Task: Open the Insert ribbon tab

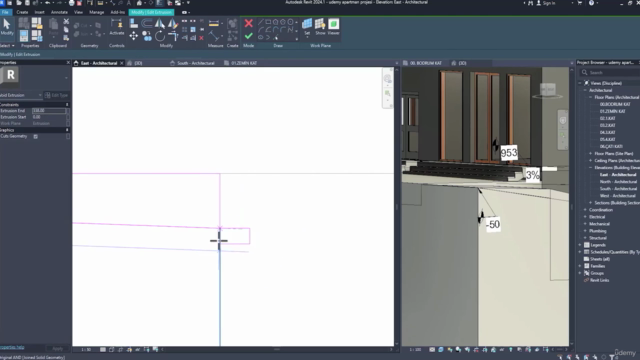Action: [40, 12]
